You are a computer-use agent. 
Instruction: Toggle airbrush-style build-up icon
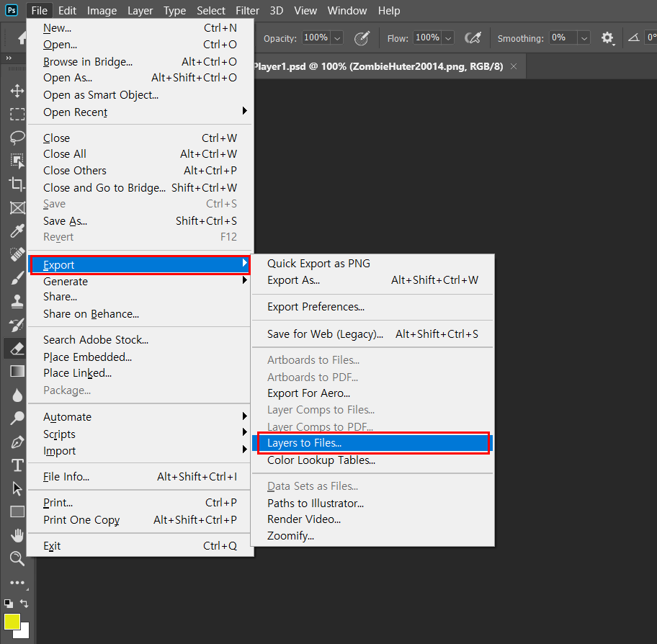click(473, 38)
